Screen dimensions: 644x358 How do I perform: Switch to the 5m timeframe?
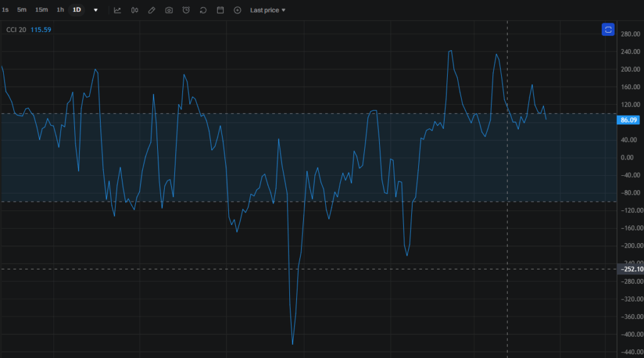[x=22, y=10]
